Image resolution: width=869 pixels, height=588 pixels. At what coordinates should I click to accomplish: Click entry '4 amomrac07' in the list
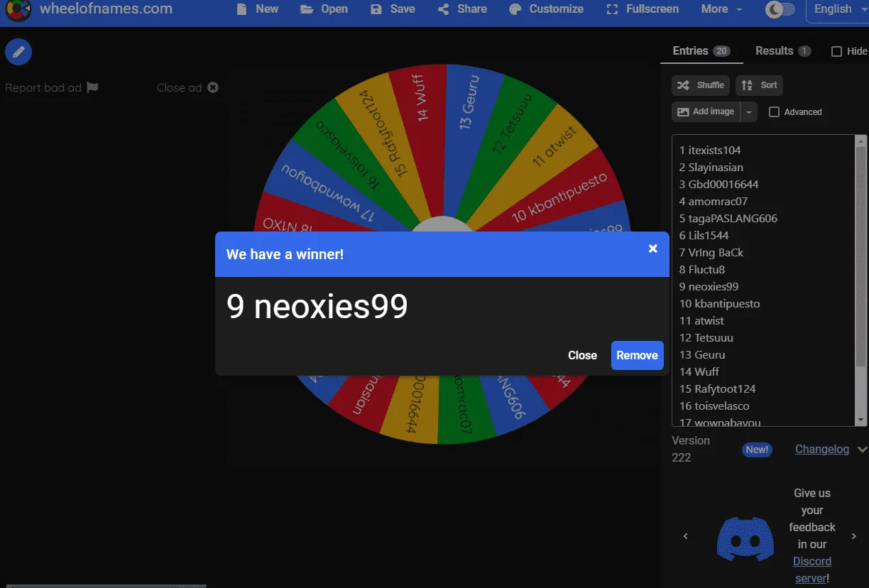(714, 202)
